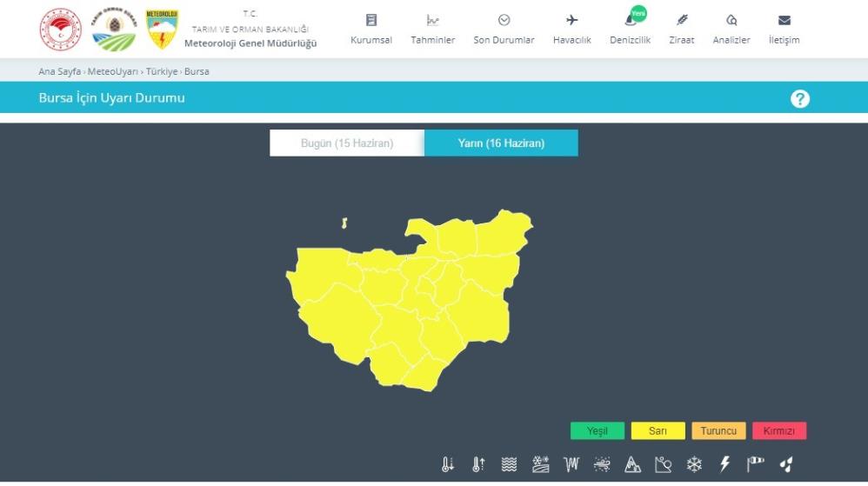This screenshot has width=868, height=486.
Task: Switch to Bugün (15 Haziran) tab
Action: pyautogui.click(x=347, y=143)
